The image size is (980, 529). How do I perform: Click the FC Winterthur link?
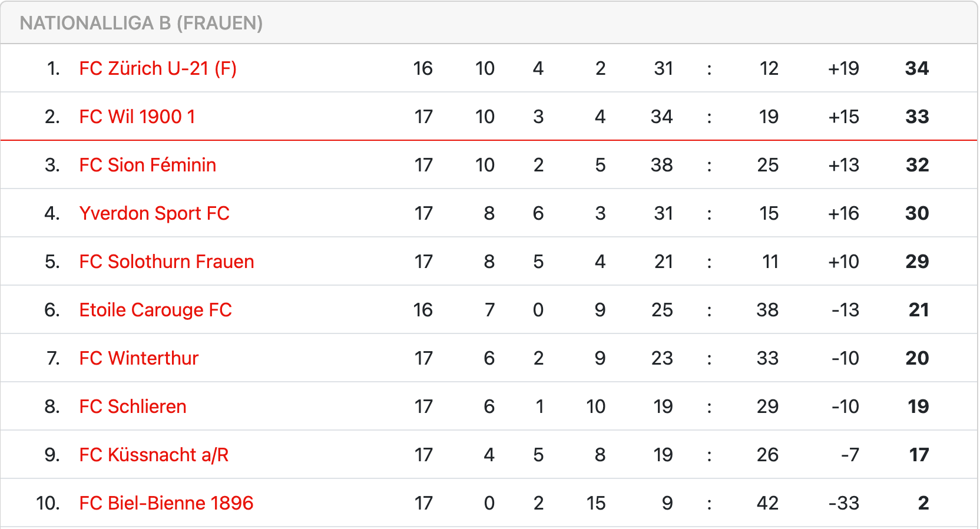tap(139, 358)
